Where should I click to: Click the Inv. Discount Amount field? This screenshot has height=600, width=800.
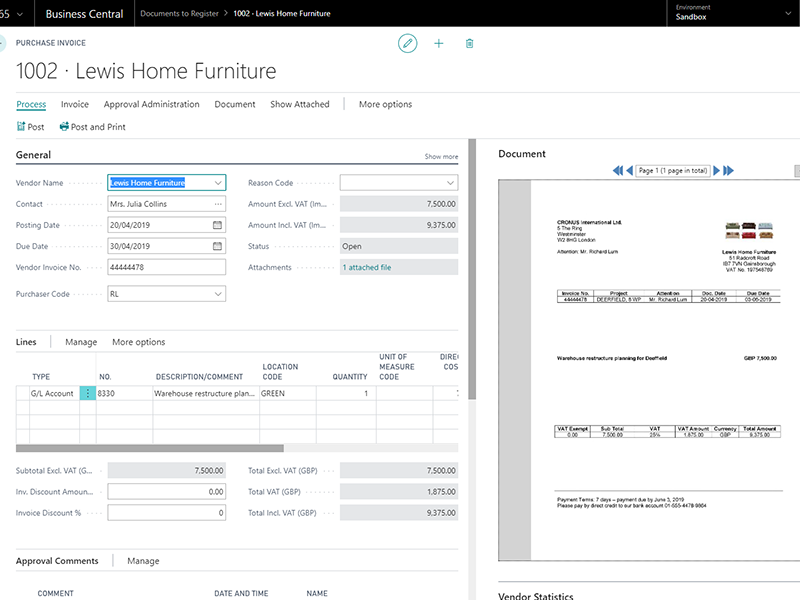click(x=166, y=492)
